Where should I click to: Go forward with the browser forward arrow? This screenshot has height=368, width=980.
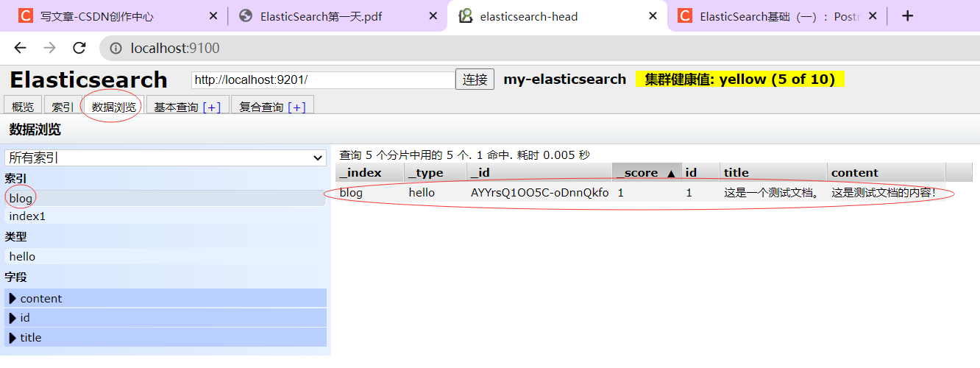(49, 48)
